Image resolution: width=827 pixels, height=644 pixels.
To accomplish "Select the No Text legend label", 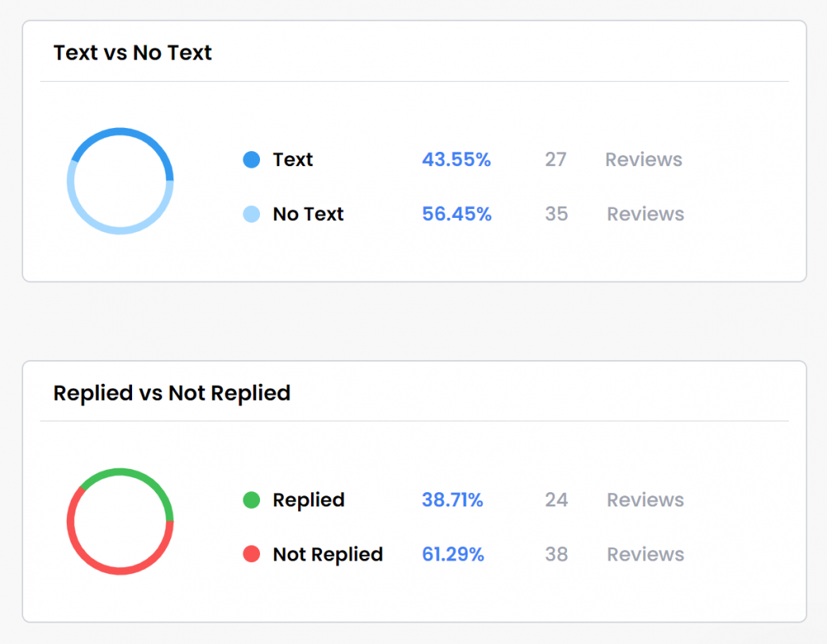I will point(308,214).
